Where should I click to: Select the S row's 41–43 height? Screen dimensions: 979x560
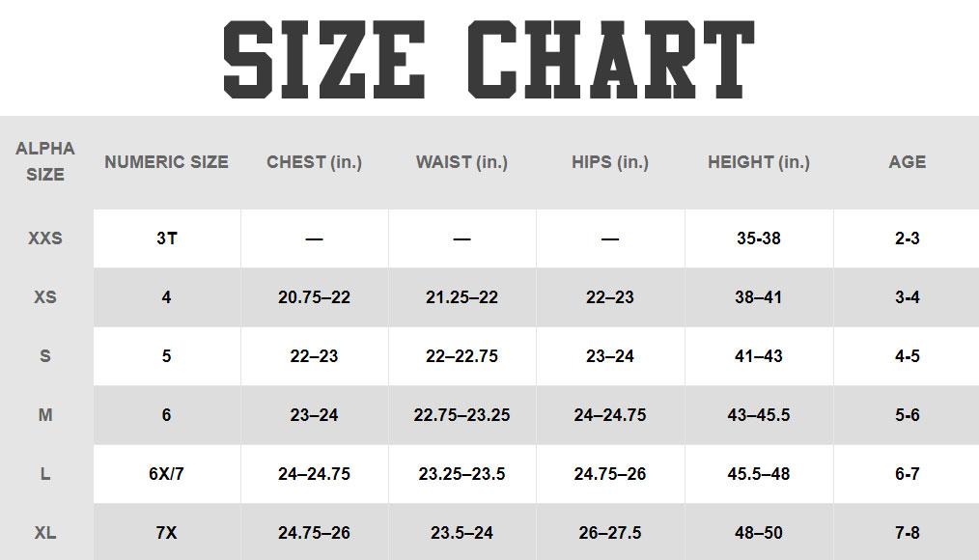pyautogui.click(x=758, y=356)
